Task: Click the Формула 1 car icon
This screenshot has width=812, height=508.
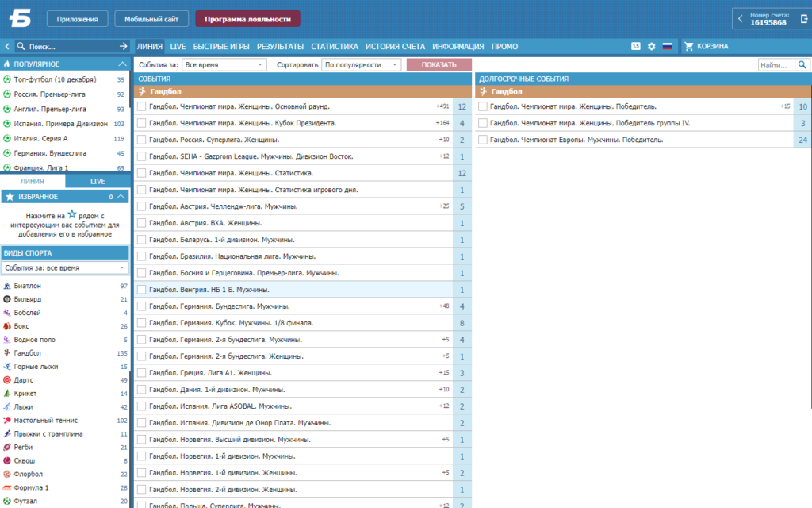Action: [x=7, y=488]
